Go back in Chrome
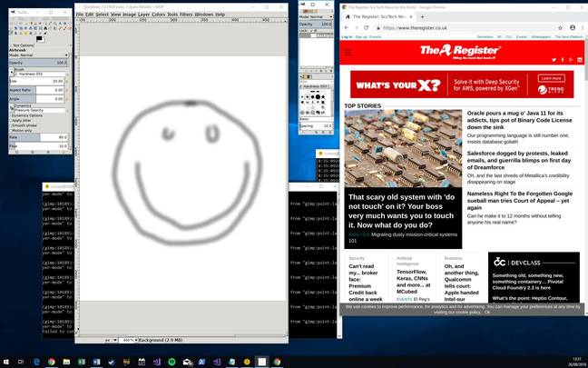588x368 pixels. coord(346,27)
